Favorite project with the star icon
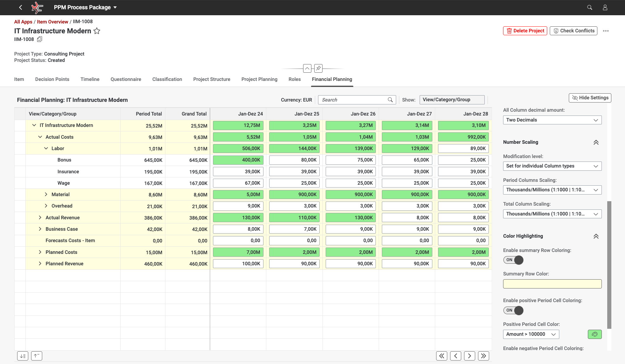 (x=97, y=31)
